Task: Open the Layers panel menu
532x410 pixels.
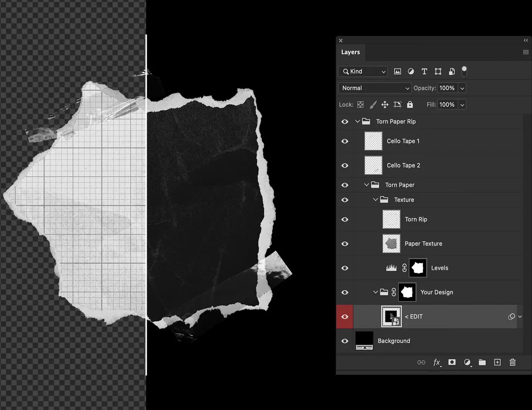Action: coord(526,52)
